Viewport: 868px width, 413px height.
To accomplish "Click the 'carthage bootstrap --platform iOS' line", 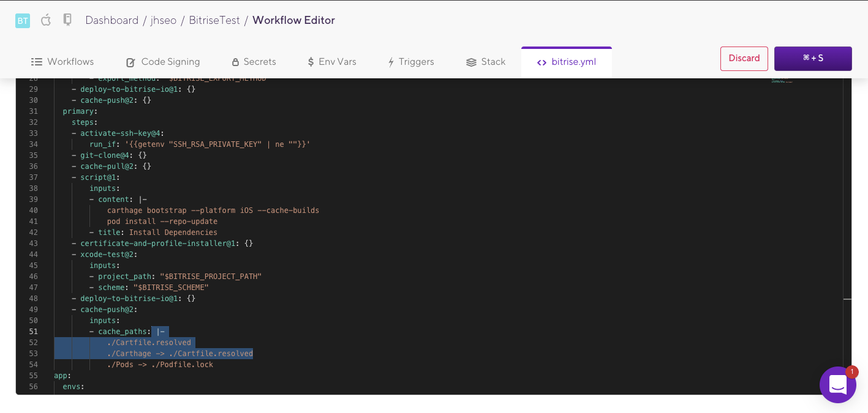I will (x=213, y=210).
